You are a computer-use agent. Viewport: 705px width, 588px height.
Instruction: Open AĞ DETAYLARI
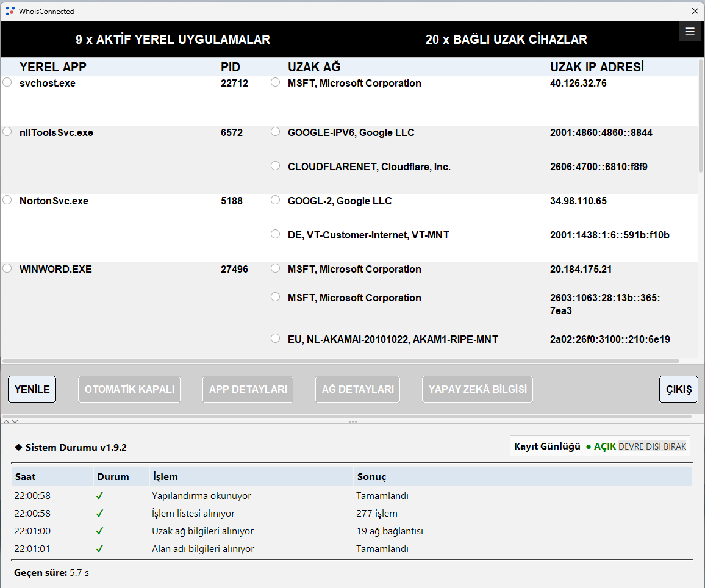click(x=357, y=389)
